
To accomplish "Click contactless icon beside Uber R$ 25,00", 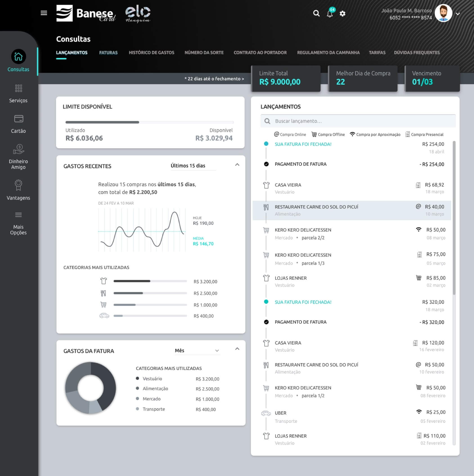I will coord(419,412).
